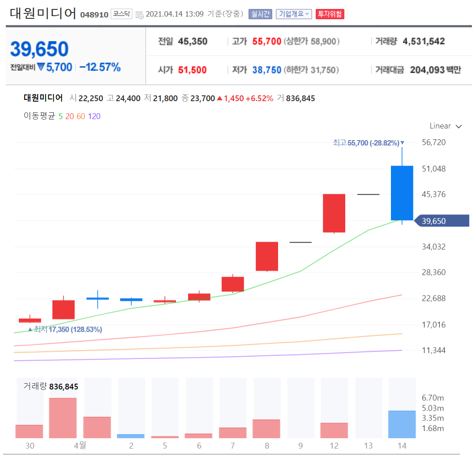Toggle the 120-day moving average
Viewport: 476px width, 462px height.
94,116
